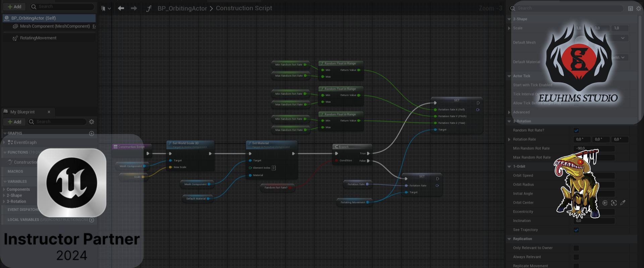Open Details panel settings gear icon

(639, 8)
